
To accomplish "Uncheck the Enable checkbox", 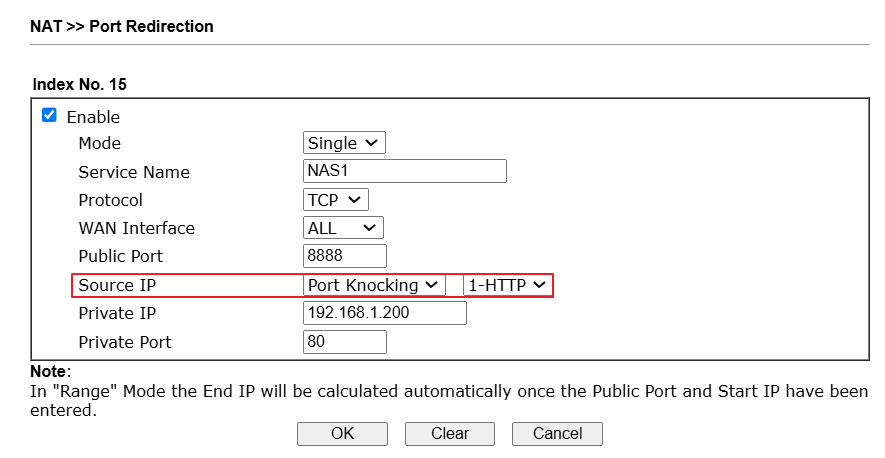I will pyautogui.click(x=49, y=116).
